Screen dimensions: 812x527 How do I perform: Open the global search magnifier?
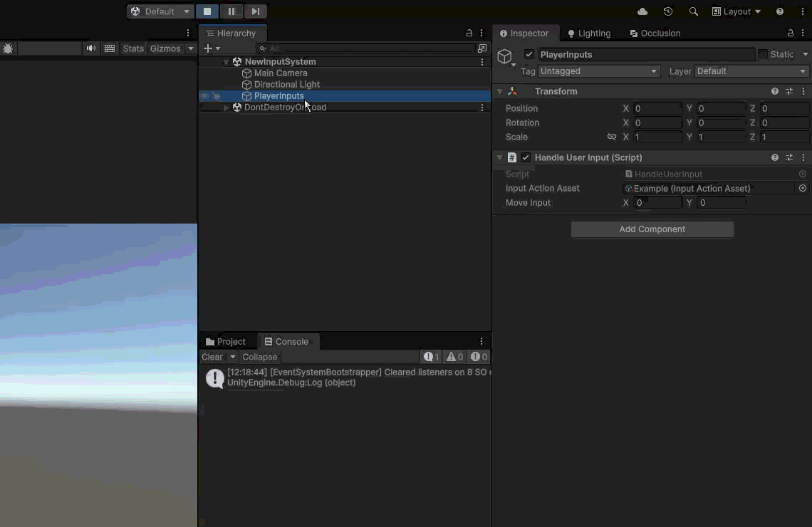click(694, 11)
